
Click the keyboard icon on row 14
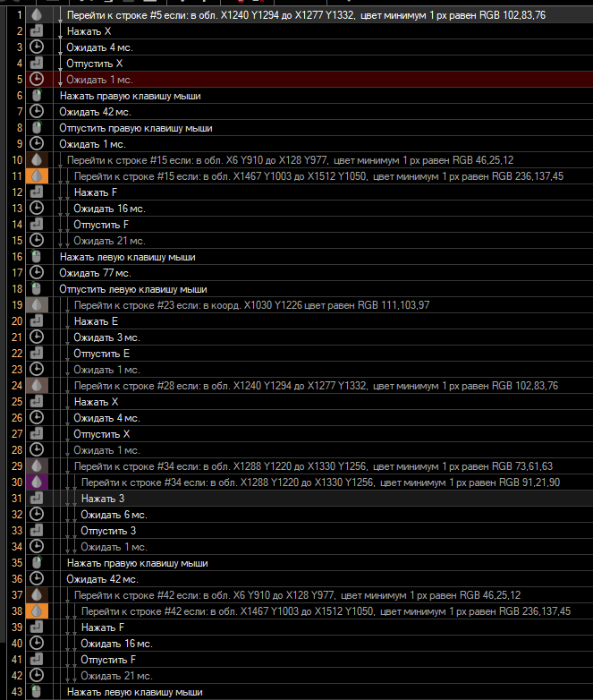tap(37, 225)
